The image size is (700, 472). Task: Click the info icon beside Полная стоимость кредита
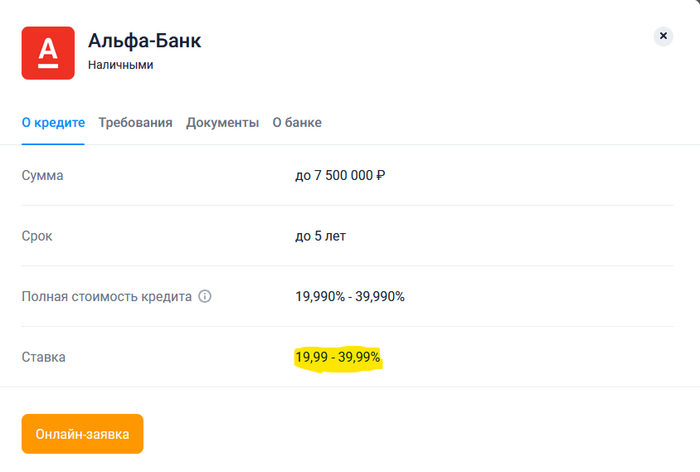coord(204,296)
